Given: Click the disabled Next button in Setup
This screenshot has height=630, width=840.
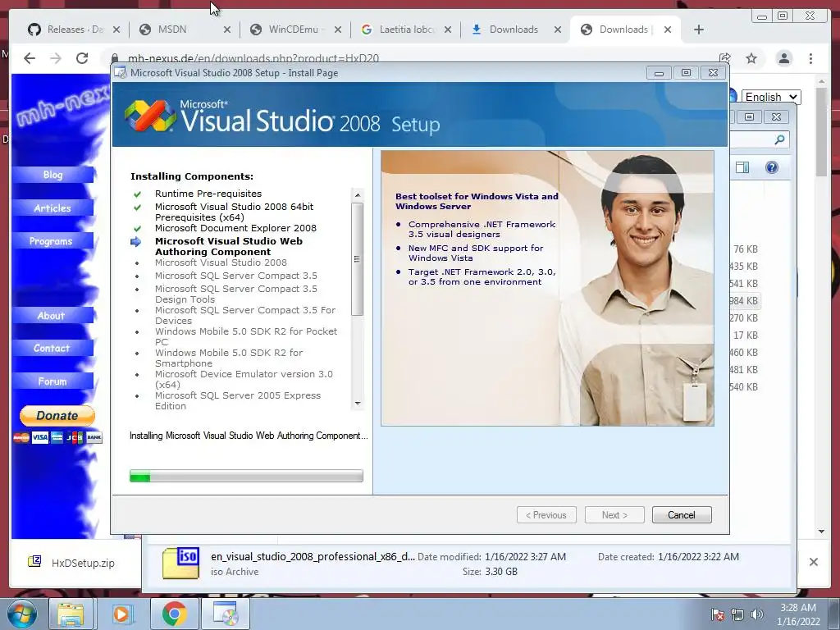Looking at the screenshot, I should 614,515.
